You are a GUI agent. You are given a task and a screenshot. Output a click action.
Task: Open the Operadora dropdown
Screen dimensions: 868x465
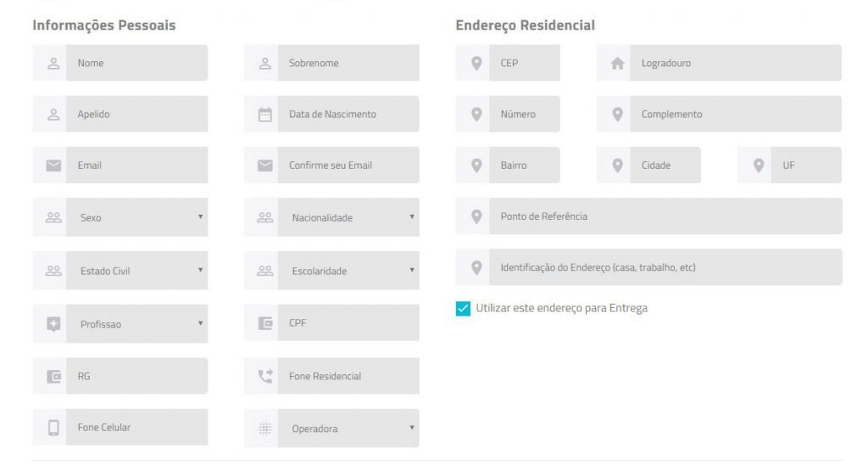click(x=348, y=429)
